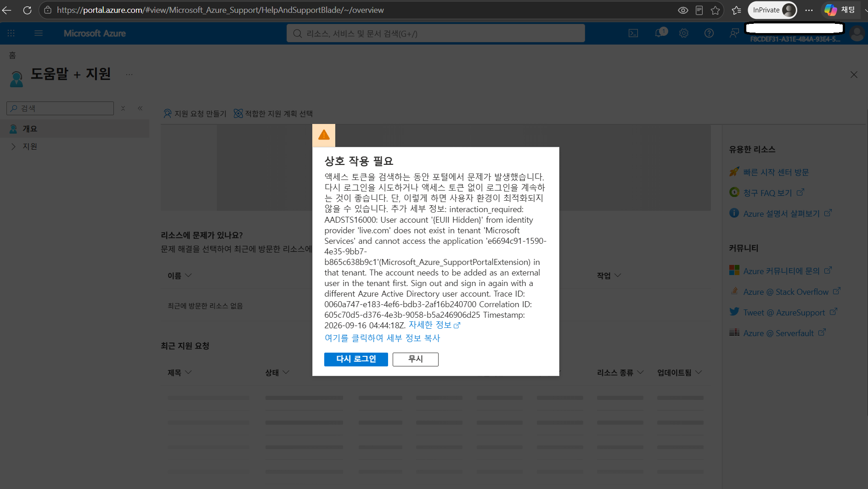Viewport: 868px width, 489px height.
Task: Open the 자세한 정보 link in dialog
Action: point(434,325)
